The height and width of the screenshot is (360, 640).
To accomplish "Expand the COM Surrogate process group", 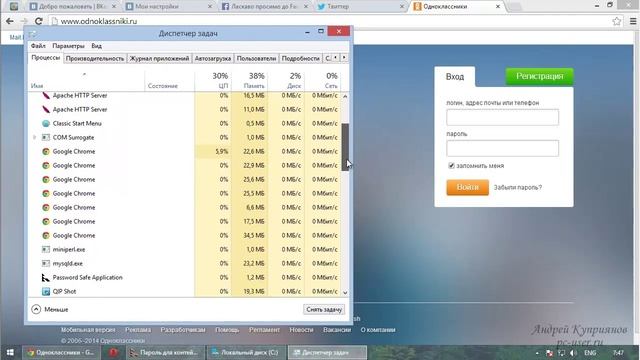I will (34, 138).
